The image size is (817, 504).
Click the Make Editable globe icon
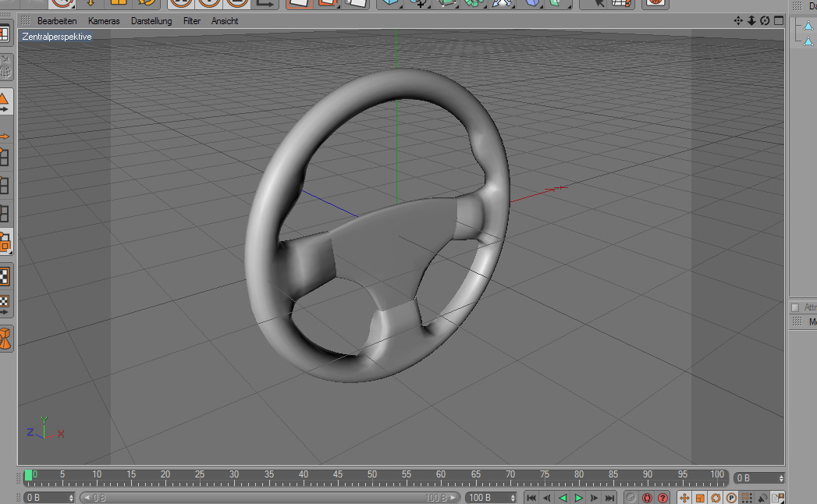point(5,69)
